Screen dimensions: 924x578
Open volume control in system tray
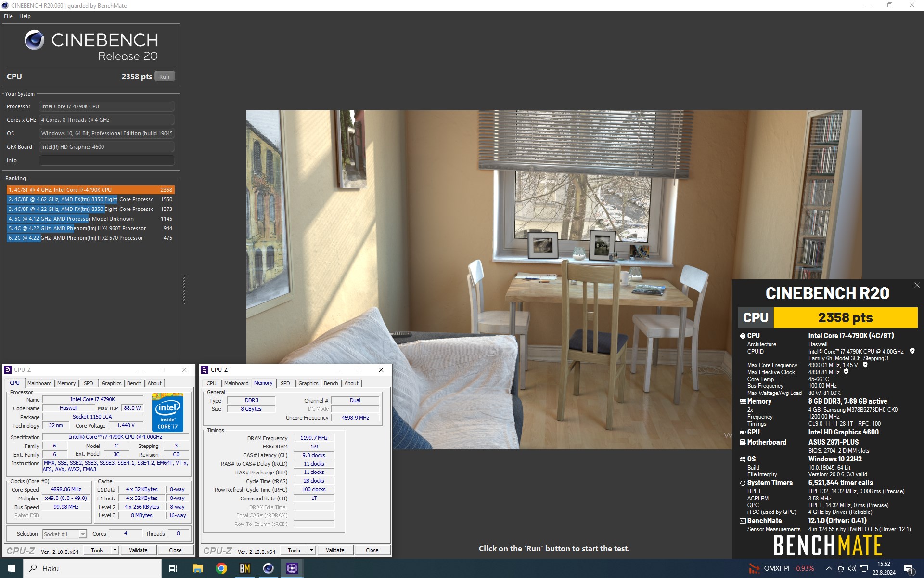click(x=852, y=568)
